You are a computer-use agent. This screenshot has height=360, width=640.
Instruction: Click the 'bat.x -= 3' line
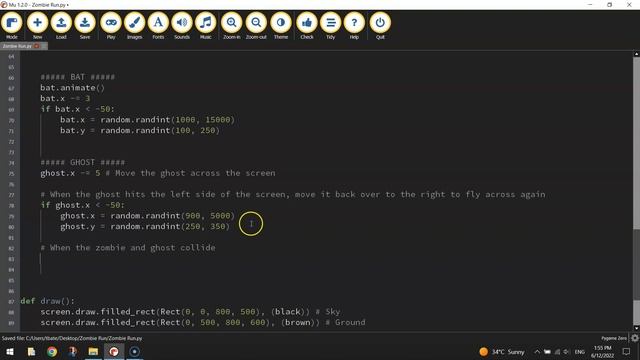click(x=65, y=98)
